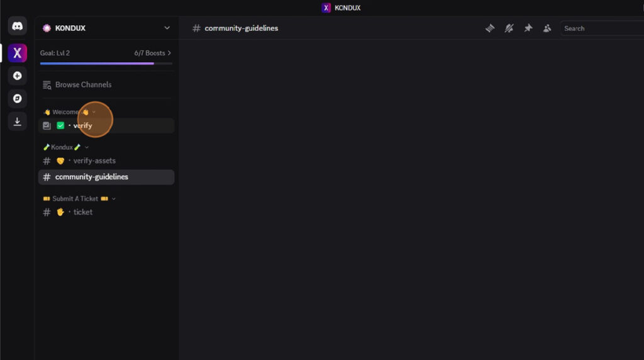Select the community-guidelines channel in sidebar
644x360 pixels.
click(106, 177)
